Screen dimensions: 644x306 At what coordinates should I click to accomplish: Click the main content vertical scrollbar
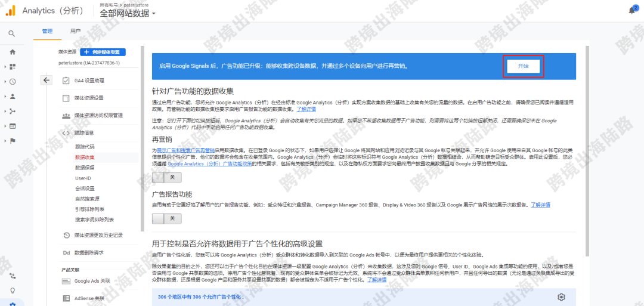(587, 151)
